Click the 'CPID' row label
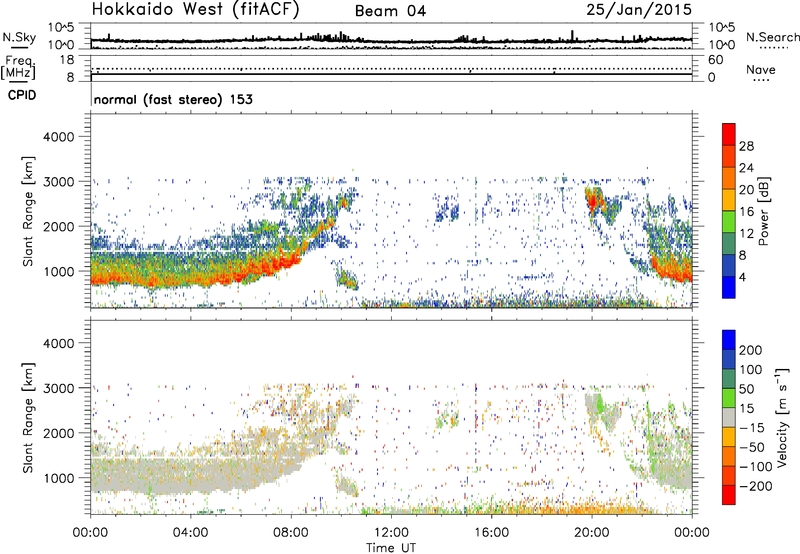Screen dimensions: 800x554 coord(22,95)
